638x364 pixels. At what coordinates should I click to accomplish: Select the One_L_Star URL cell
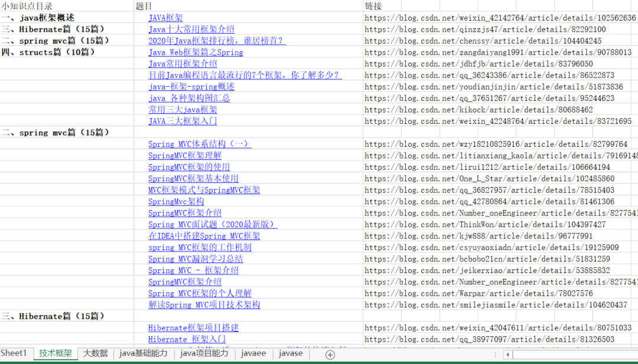(490, 178)
